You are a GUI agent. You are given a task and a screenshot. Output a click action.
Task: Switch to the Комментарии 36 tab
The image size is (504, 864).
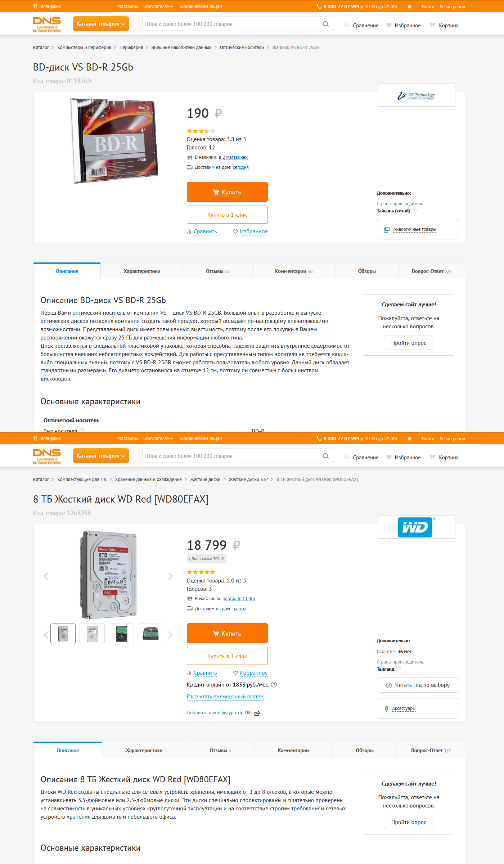tap(294, 271)
